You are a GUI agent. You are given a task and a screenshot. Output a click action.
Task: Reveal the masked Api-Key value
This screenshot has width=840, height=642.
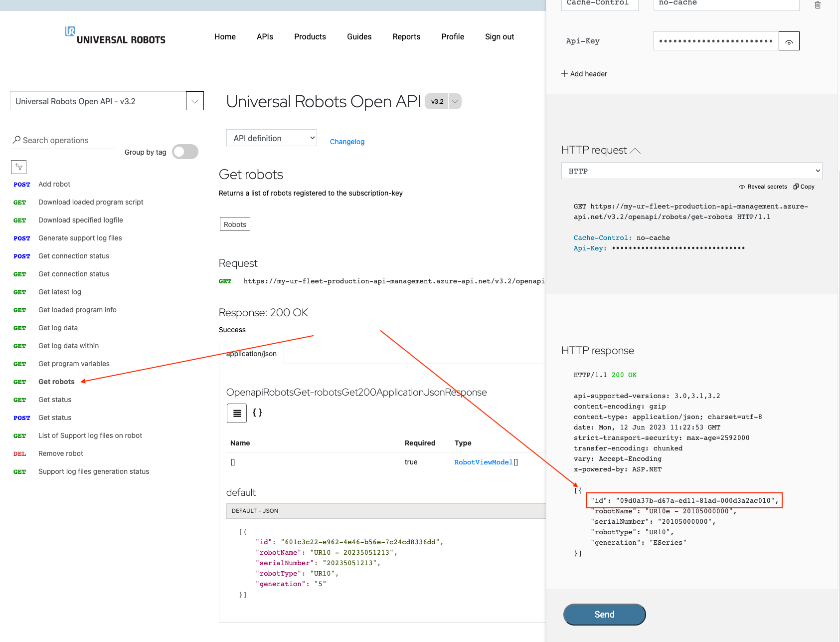click(789, 41)
